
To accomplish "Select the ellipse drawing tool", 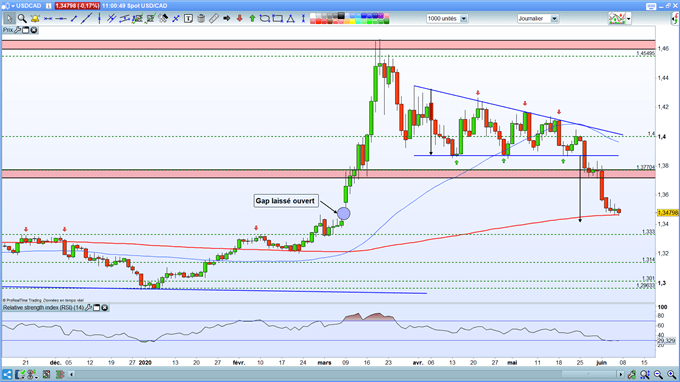I will [x=265, y=19].
